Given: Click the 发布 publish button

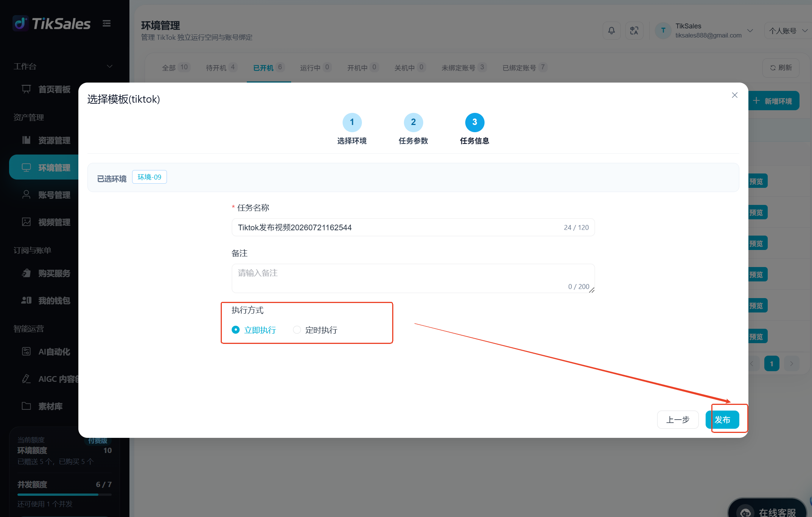Looking at the screenshot, I should click(722, 420).
